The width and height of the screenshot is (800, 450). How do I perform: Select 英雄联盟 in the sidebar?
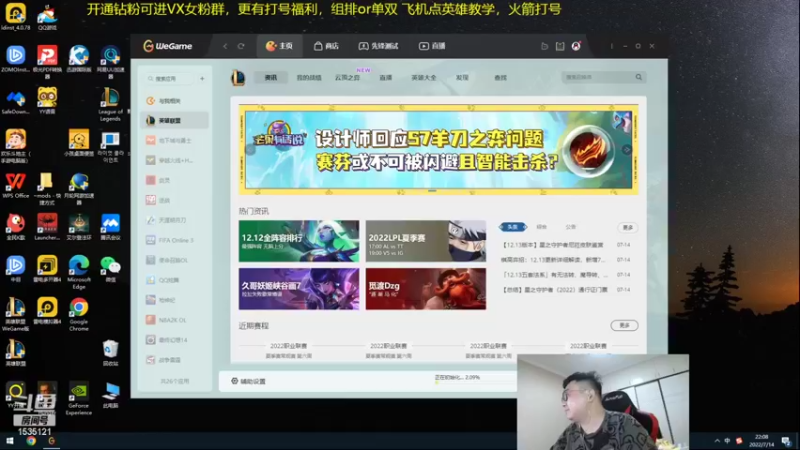coord(174,120)
